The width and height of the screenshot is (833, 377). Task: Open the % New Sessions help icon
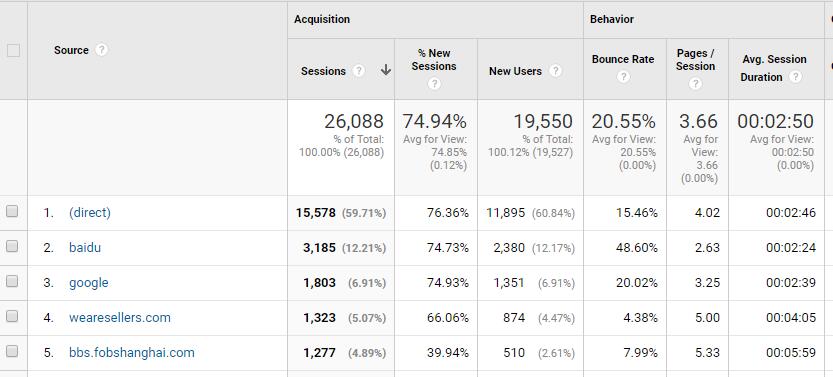click(434, 83)
